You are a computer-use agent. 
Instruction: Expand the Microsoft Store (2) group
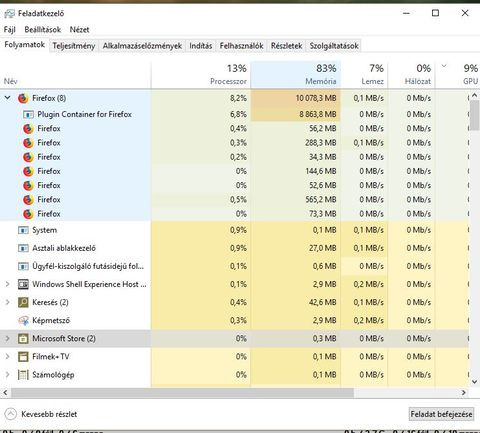click(7, 338)
